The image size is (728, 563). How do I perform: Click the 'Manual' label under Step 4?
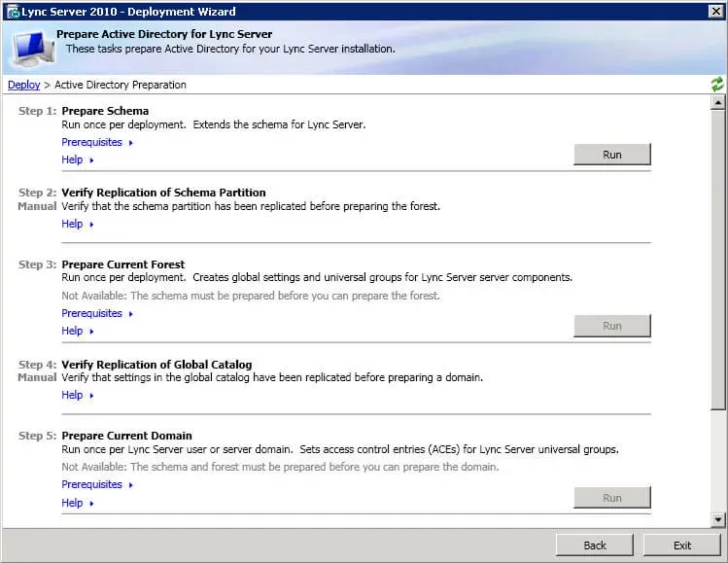(x=37, y=377)
